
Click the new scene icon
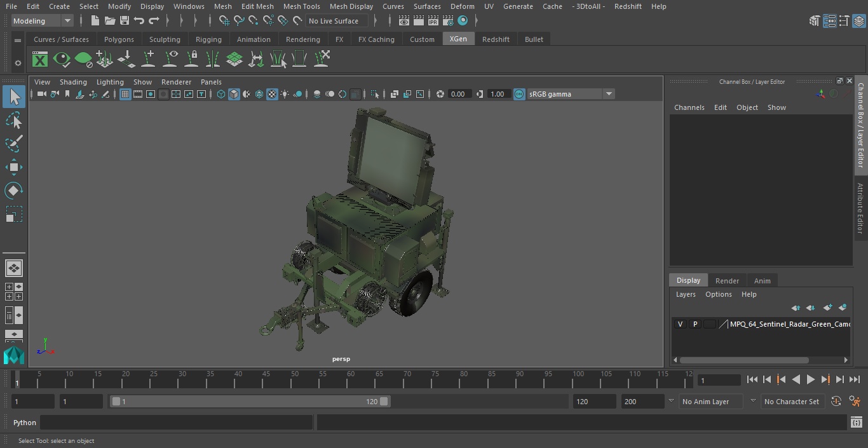(x=95, y=21)
